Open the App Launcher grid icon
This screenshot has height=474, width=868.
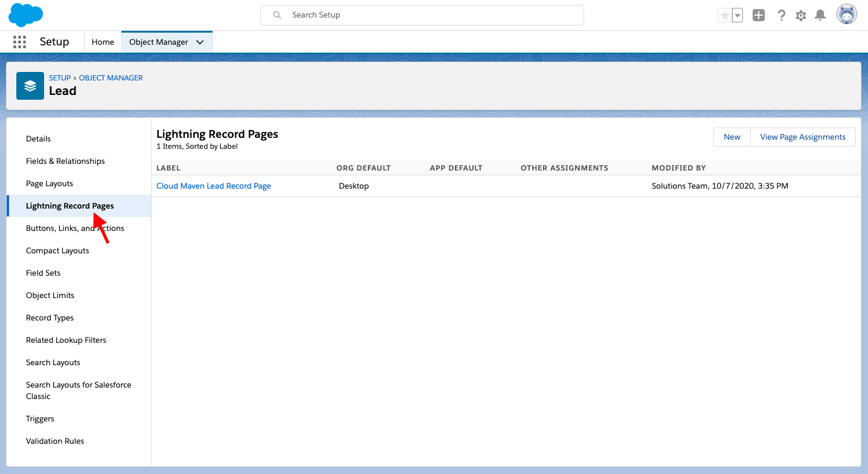[19, 42]
